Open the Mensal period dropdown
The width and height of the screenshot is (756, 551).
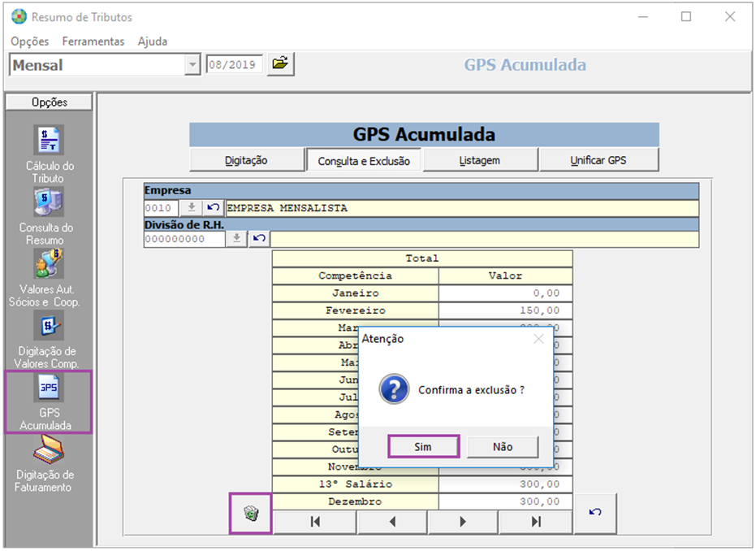[192, 64]
